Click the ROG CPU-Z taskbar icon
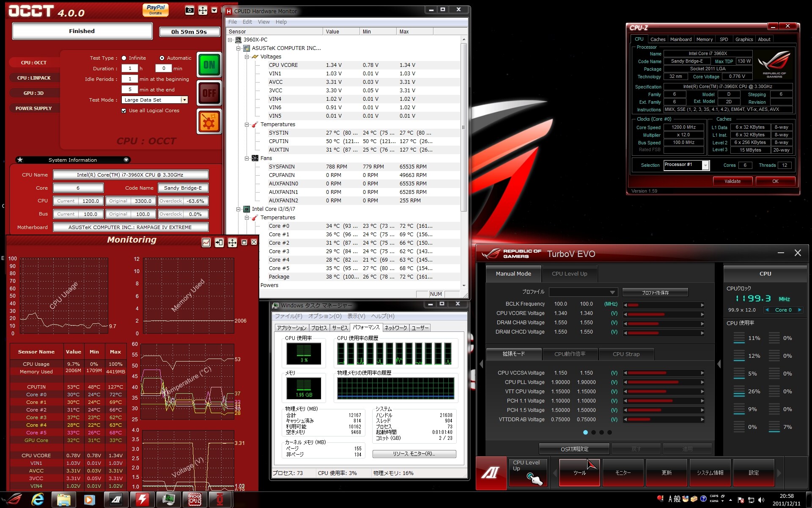 (195, 500)
